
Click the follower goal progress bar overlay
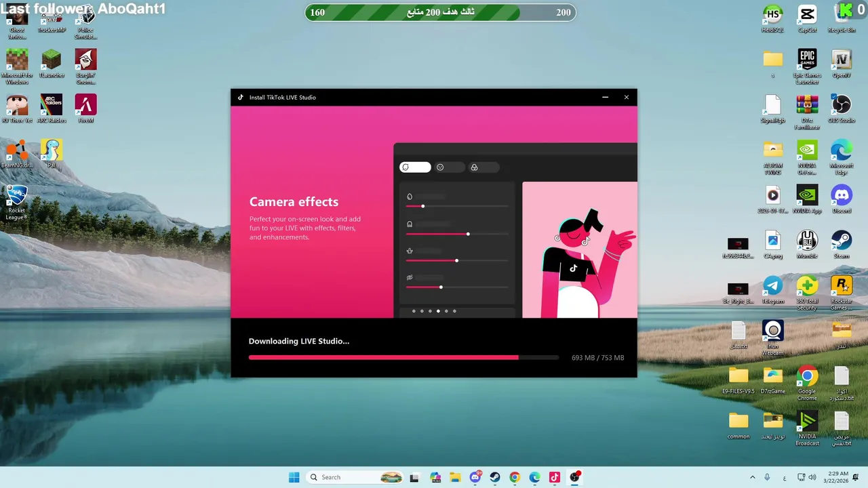point(440,12)
